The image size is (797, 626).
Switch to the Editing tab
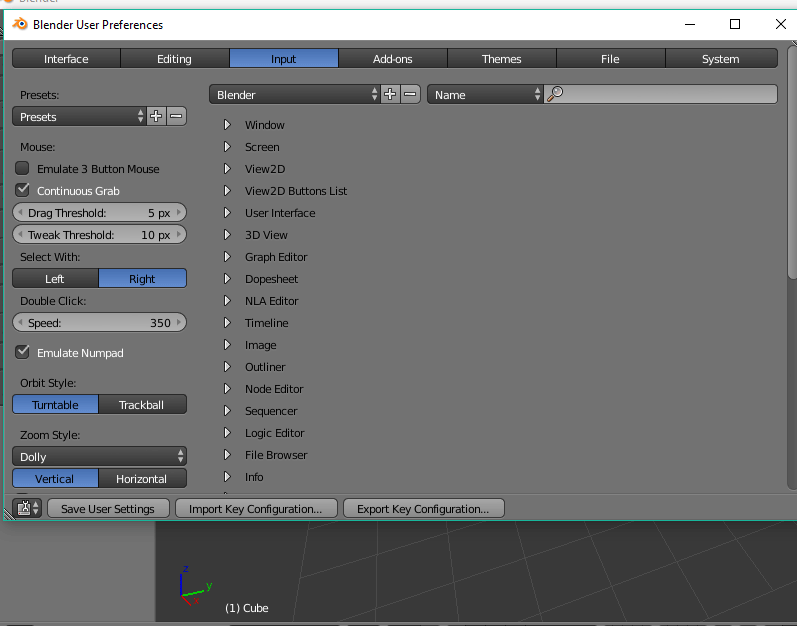[175, 58]
